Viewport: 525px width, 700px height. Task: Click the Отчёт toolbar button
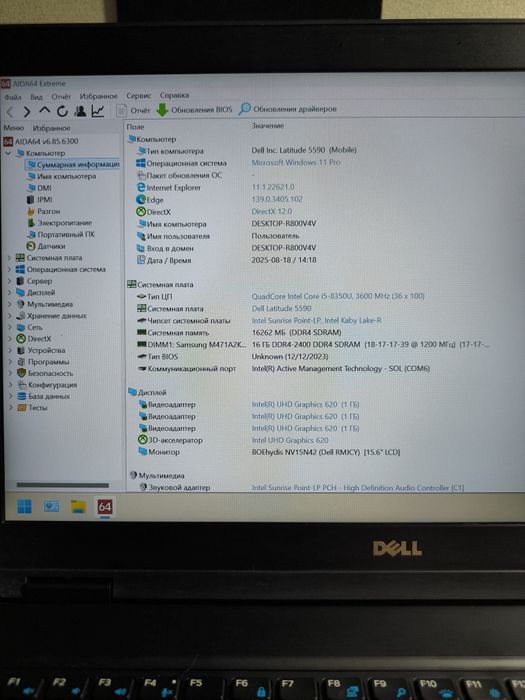pos(133,110)
